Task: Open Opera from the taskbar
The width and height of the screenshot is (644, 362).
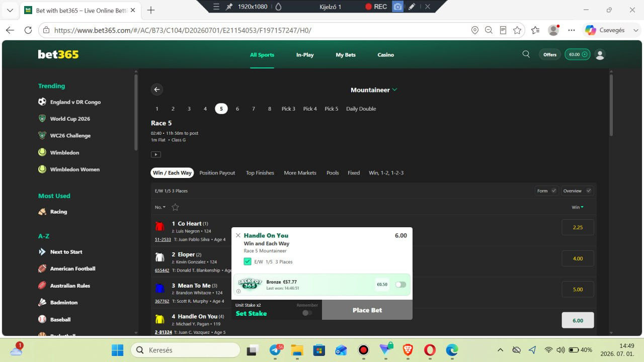Action: tap(430, 350)
